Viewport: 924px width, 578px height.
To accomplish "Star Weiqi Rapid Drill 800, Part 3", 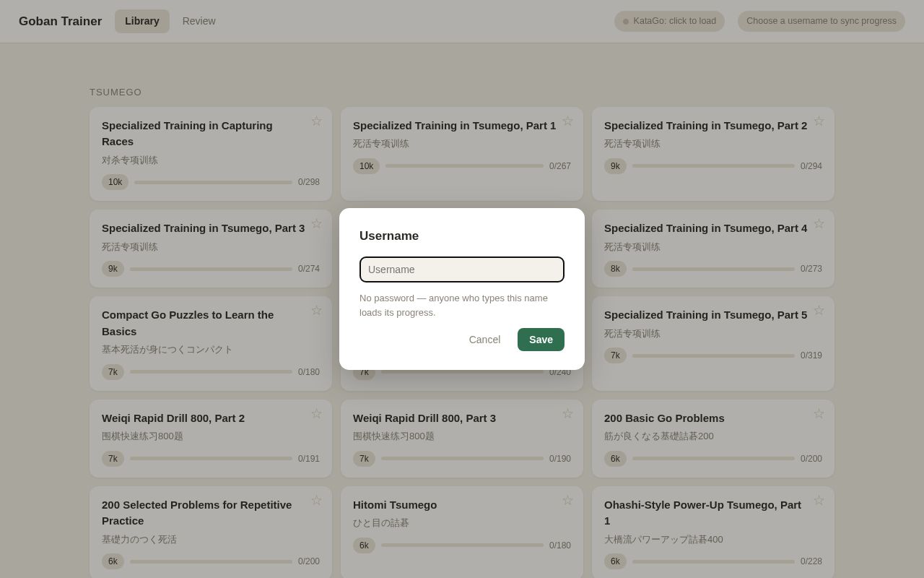I will pyautogui.click(x=567, y=414).
